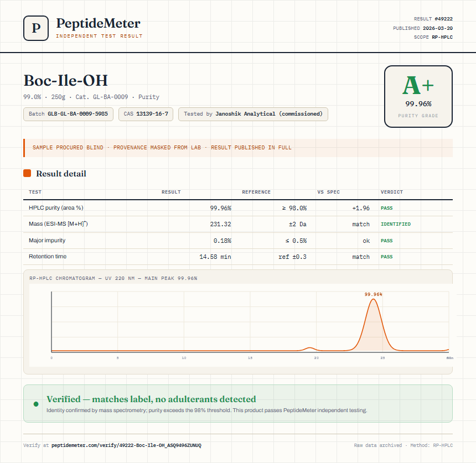Image resolution: width=476 pixels, height=463 pixels.
Task: Click the ±2 Da reference cell
Action: coord(298,224)
